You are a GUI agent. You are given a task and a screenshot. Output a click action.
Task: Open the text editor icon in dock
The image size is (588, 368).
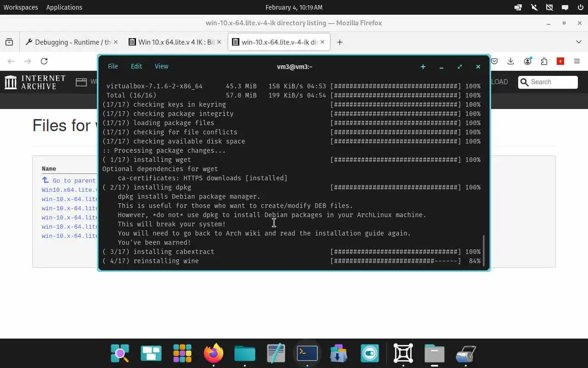(x=276, y=354)
